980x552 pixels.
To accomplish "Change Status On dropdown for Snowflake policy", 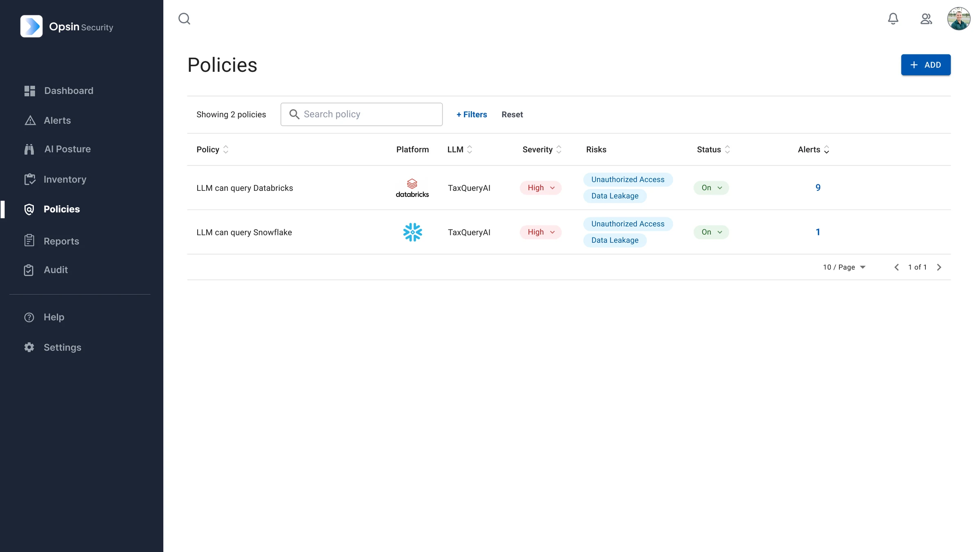I will pyautogui.click(x=711, y=232).
